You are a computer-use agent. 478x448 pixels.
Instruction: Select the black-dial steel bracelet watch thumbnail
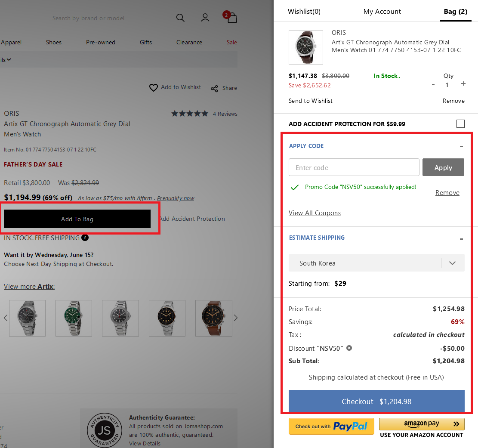coord(167,318)
